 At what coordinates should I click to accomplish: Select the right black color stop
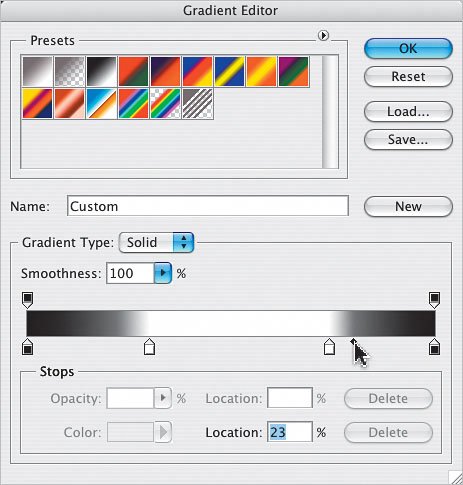[x=434, y=346]
